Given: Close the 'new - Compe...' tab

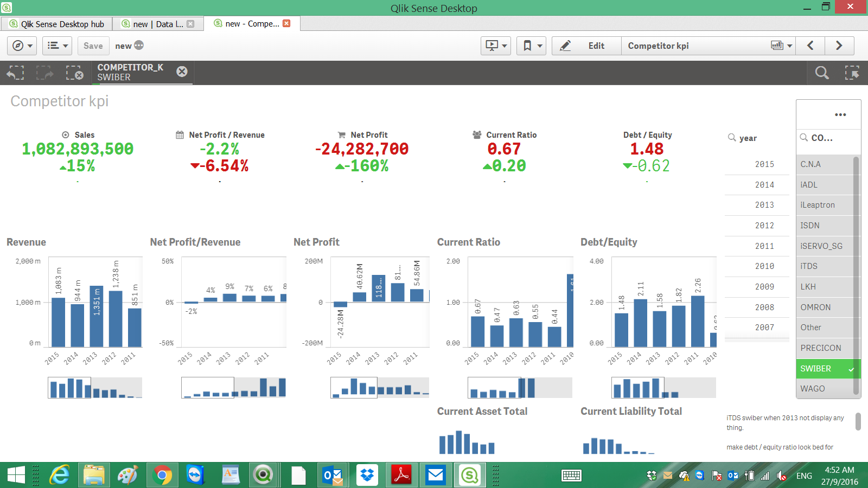Looking at the screenshot, I should (287, 23).
